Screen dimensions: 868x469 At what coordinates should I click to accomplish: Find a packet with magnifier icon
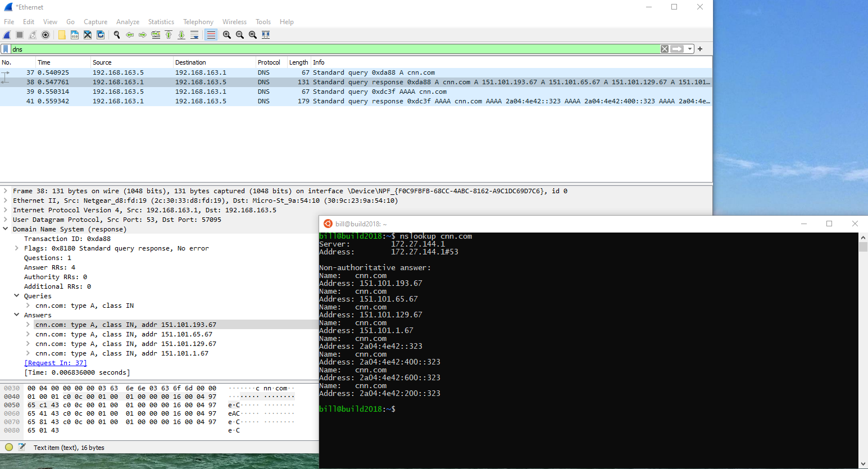pyautogui.click(x=117, y=35)
